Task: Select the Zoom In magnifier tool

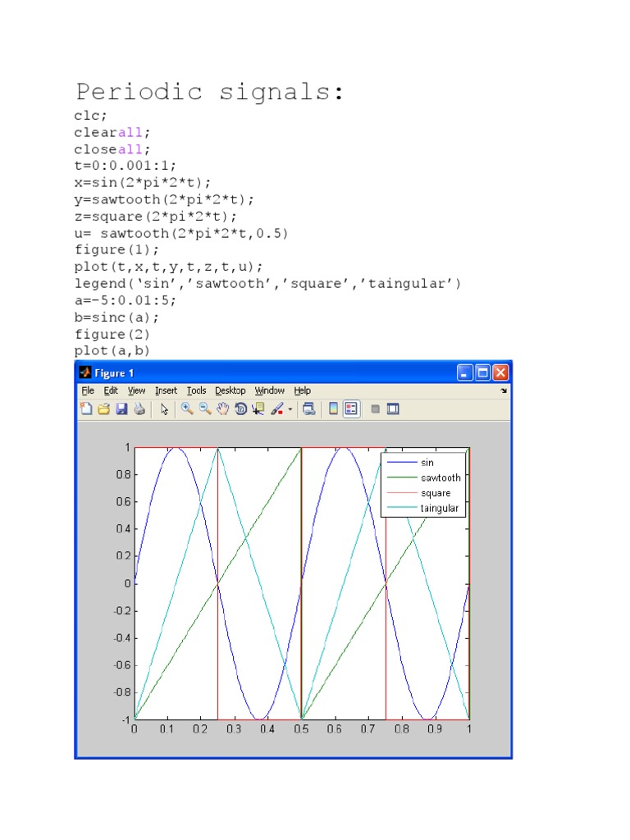Action: (x=187, y=409)
